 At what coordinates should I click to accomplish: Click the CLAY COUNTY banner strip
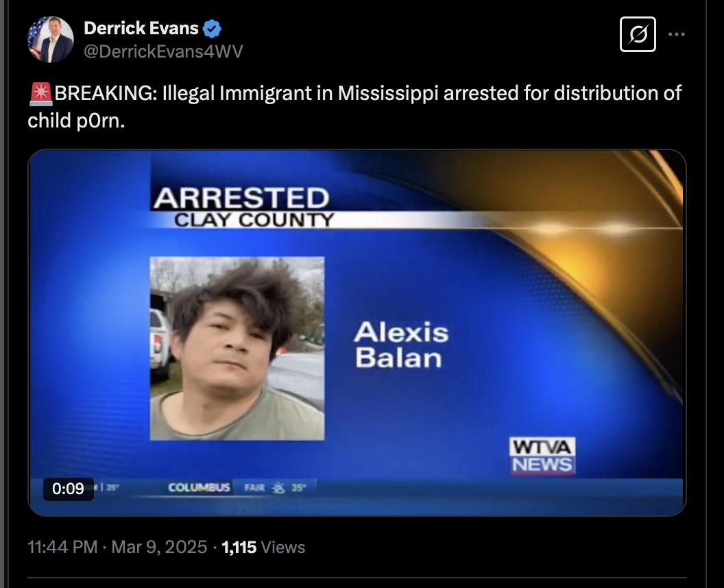tap(254, 220)
